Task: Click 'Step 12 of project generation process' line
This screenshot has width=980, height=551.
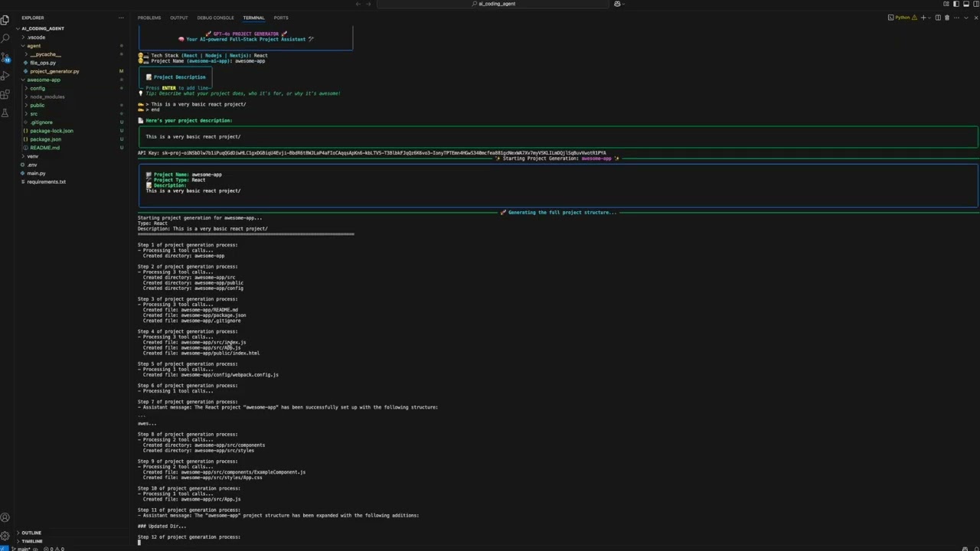Action: 189,537
